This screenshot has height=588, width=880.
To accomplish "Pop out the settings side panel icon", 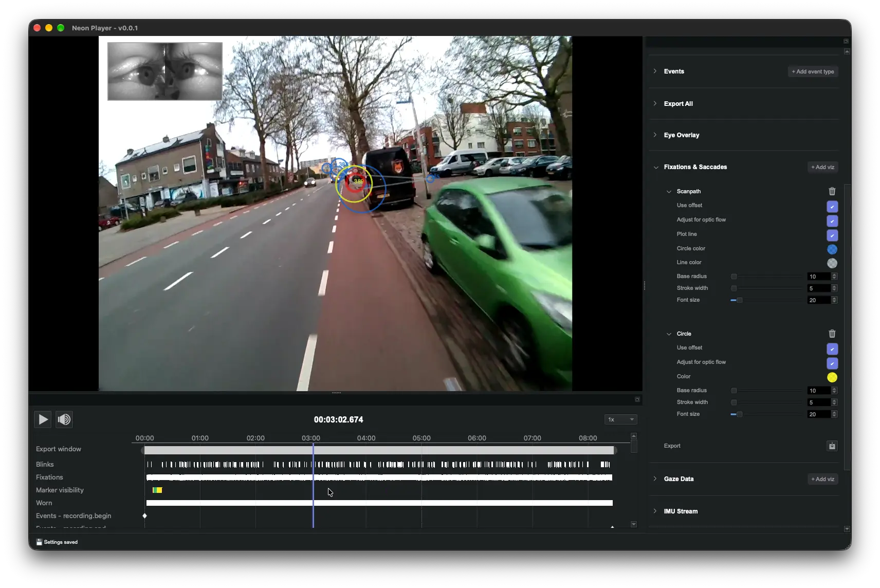I will [846, 41].
